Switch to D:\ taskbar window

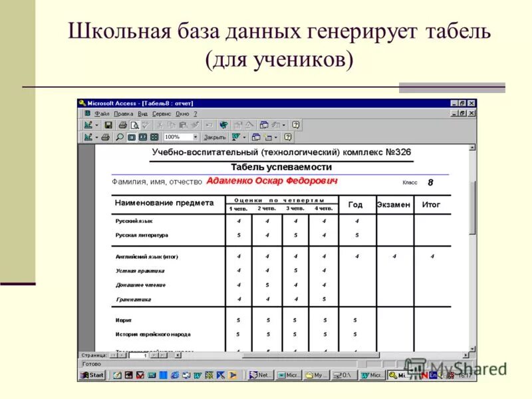(344, 375)
